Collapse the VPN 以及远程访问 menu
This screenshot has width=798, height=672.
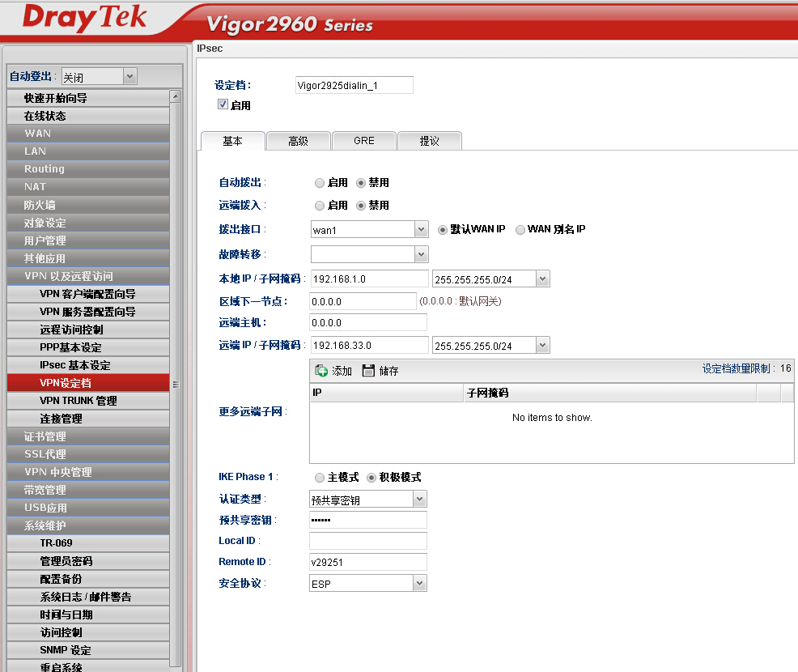88,276
